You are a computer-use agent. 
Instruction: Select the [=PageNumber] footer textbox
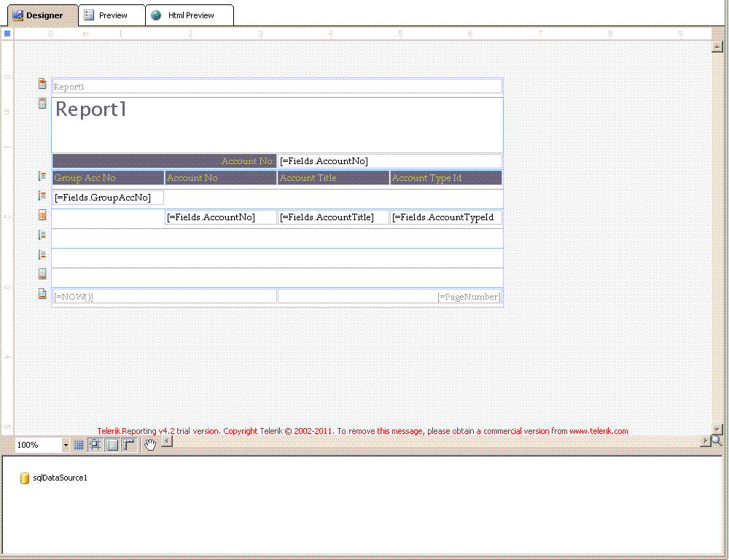tap(389, 296)
